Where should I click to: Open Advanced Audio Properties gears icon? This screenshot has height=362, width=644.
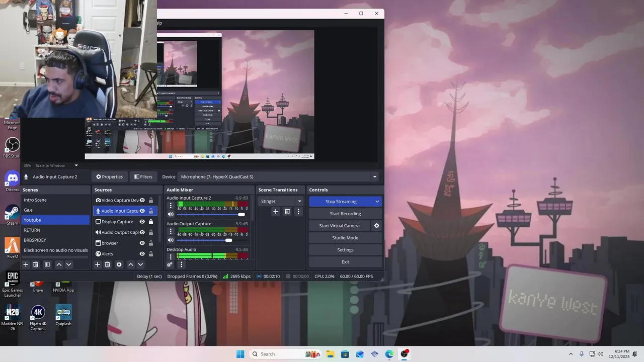pos(170,264)
